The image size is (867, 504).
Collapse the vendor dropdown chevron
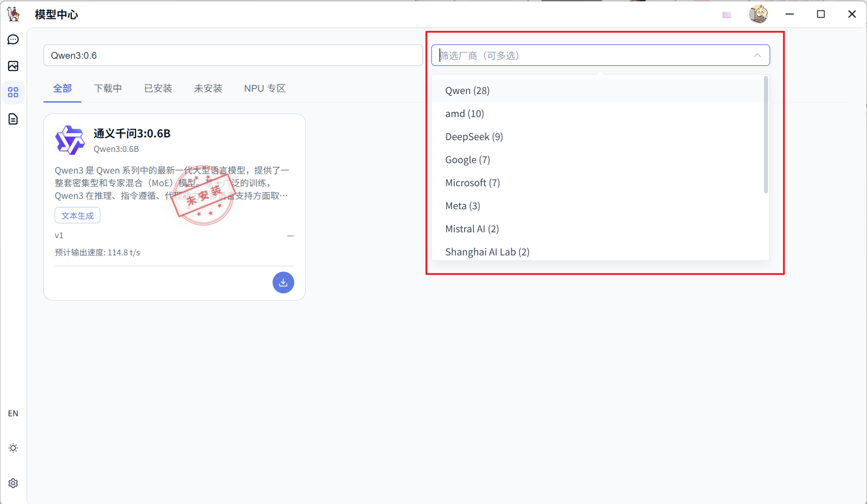click(x=757, y=55)
